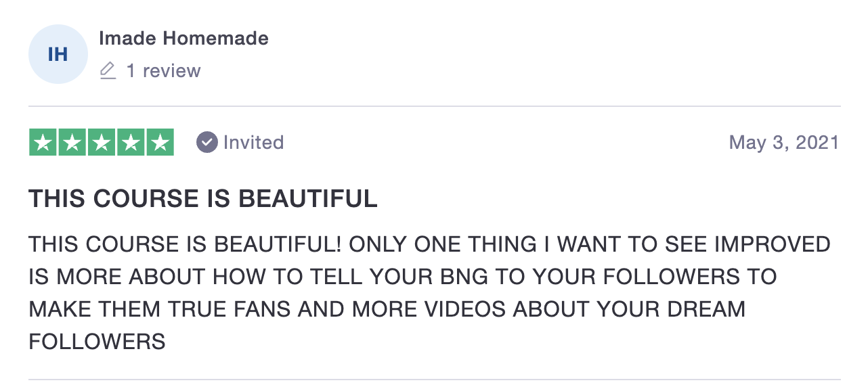Click the final word FOLLOWERS in the review

pos(97,342)
